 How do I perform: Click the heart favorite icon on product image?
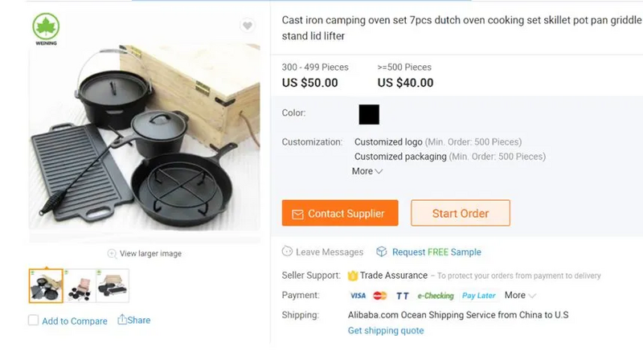(x=248, y=27)
